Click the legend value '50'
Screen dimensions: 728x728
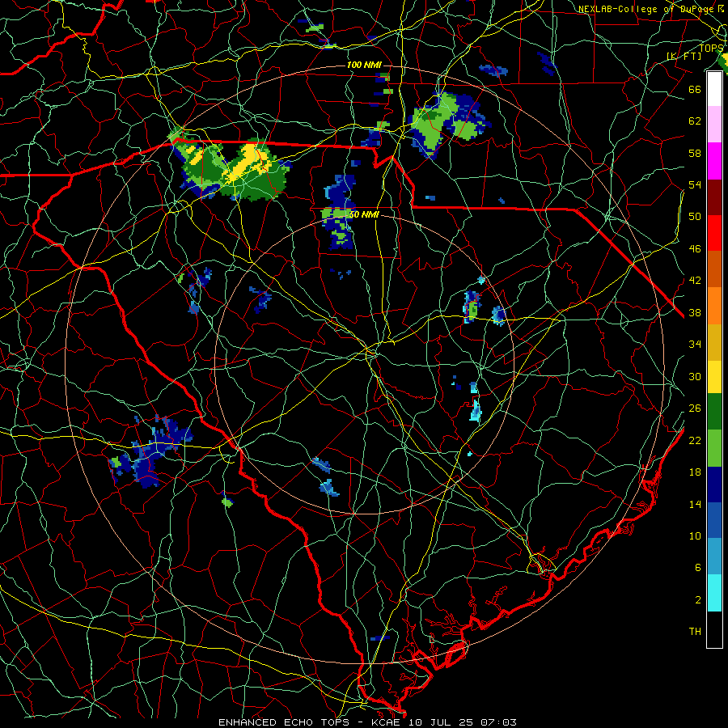695,216
